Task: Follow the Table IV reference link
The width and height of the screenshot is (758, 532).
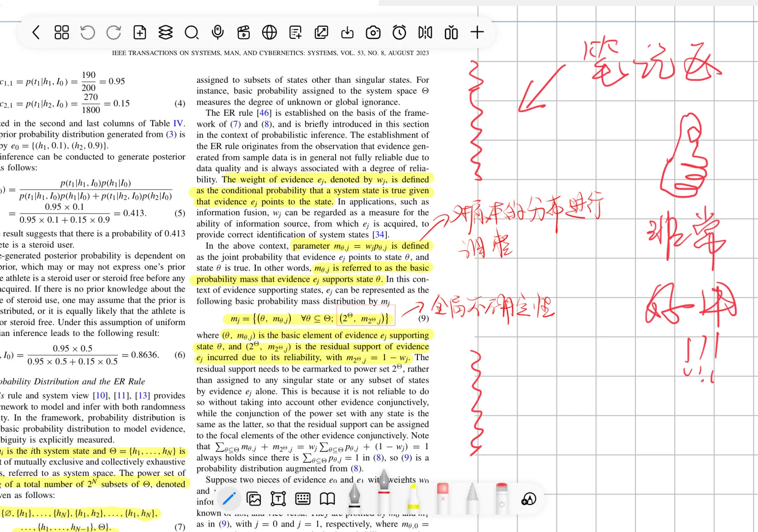Action: 178,124
